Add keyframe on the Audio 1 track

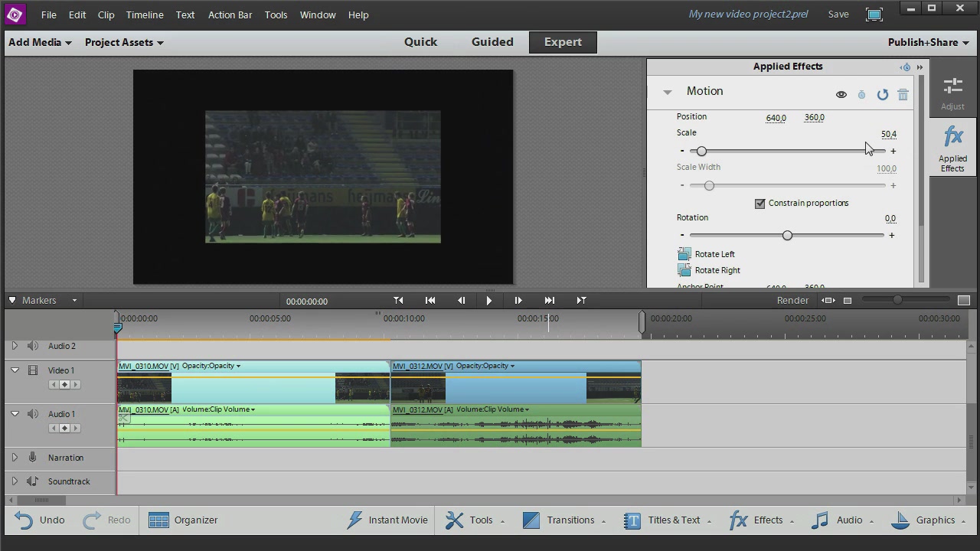[x=64, y=429]
